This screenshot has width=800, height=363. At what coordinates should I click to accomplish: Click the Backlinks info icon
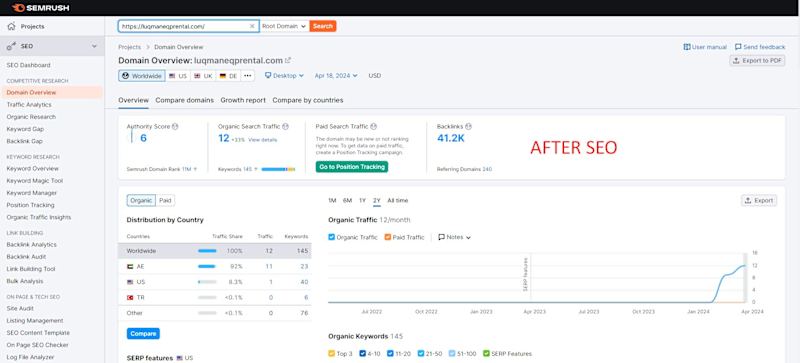click(468, 127)
